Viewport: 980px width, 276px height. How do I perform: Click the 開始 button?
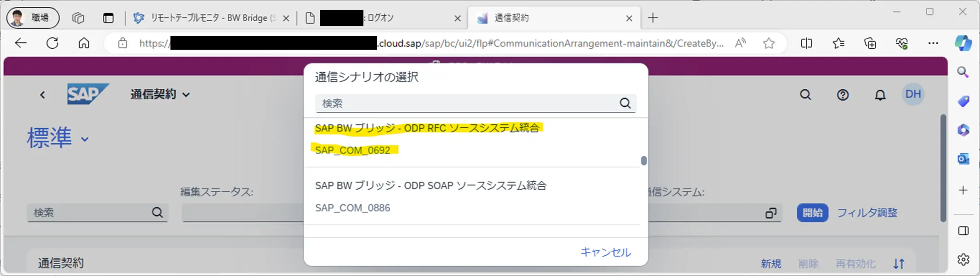tap(812, 213)
